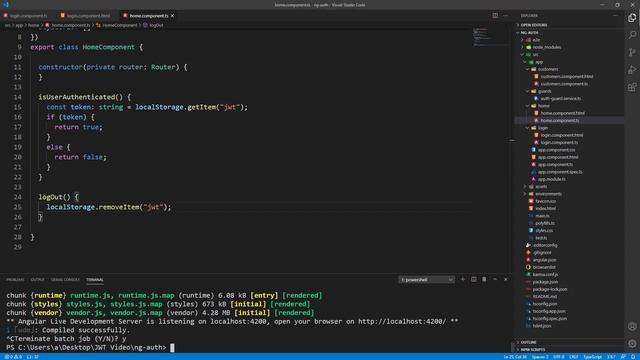Click in the terminal prompt line
Viewport: 640px width, 360px height.
[90, 348]
